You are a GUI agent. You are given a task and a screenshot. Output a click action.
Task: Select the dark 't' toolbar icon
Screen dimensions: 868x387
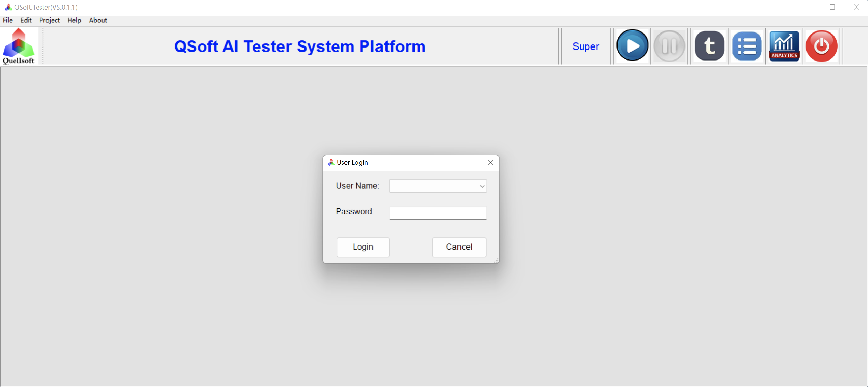click(x=709, y=46)
